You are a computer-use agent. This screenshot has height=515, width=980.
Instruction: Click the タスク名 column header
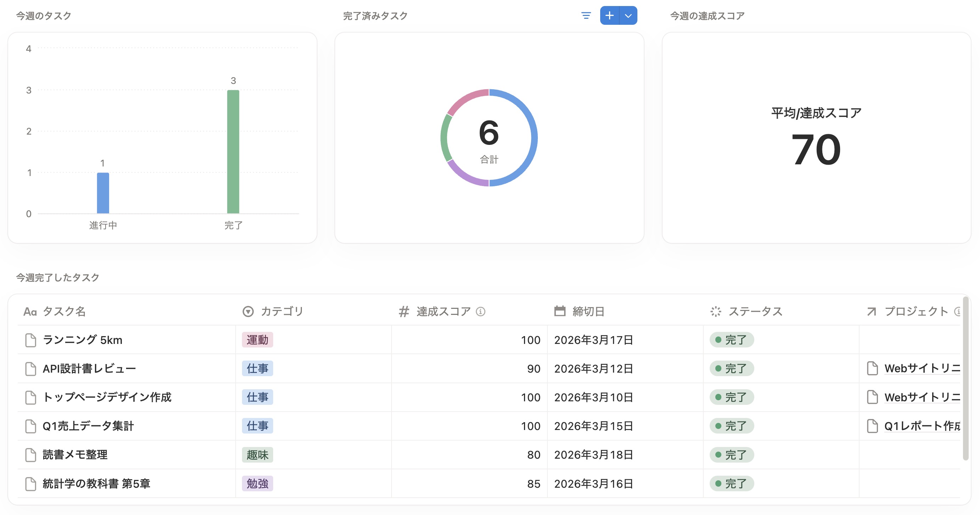64,311
